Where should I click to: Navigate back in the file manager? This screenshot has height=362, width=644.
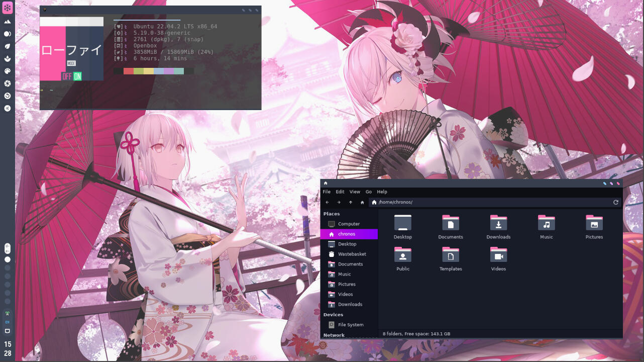(x=328, y=202)
